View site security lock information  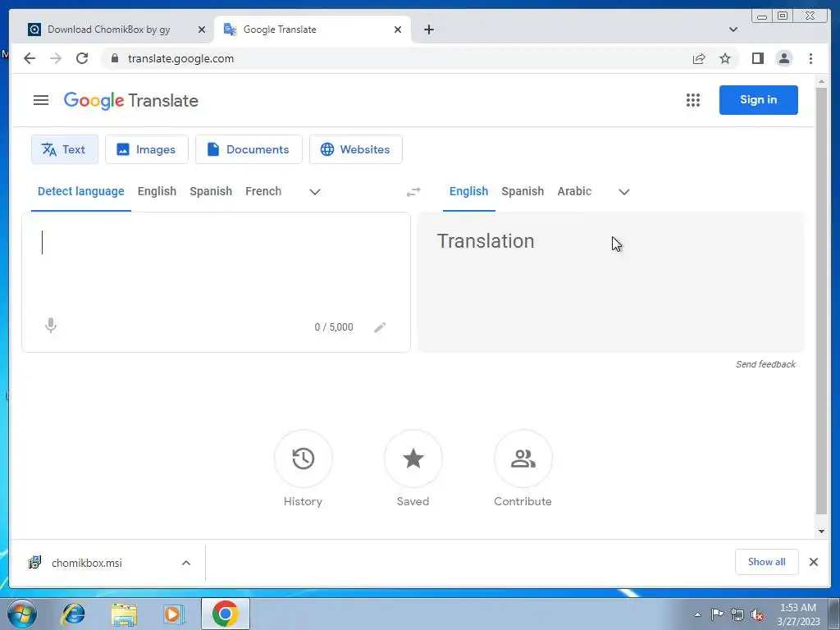point(115,58)
